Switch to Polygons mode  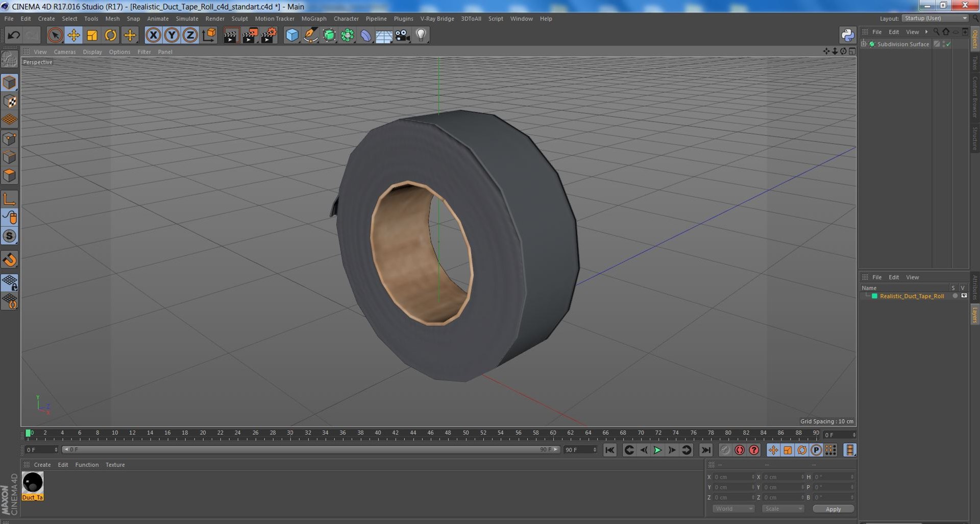tap(10, 176)
